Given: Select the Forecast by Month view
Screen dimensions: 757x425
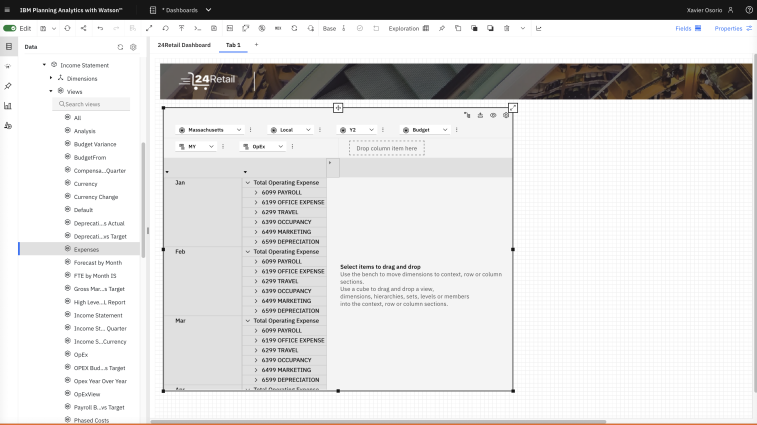Looking at the screenshot, I should [x=98, y=262].
